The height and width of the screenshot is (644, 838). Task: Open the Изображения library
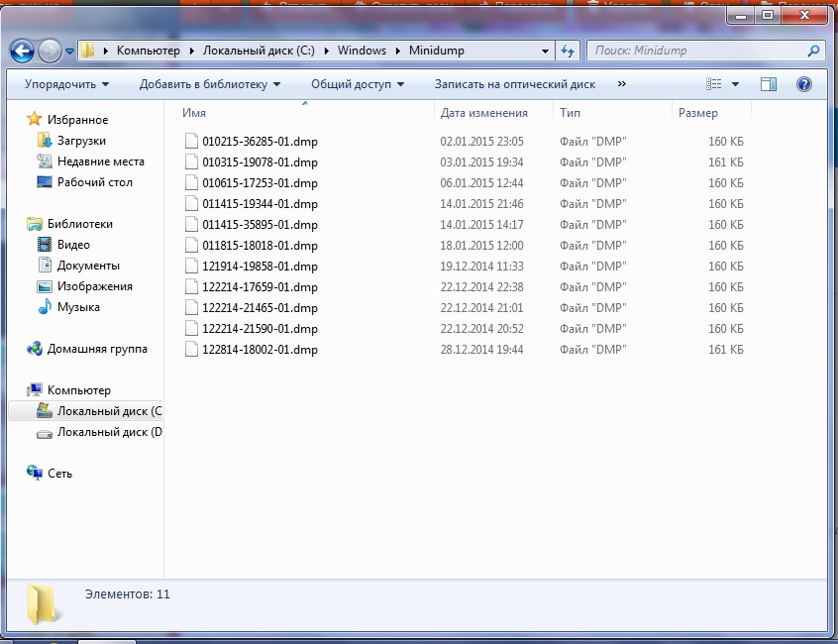(94, 286)
